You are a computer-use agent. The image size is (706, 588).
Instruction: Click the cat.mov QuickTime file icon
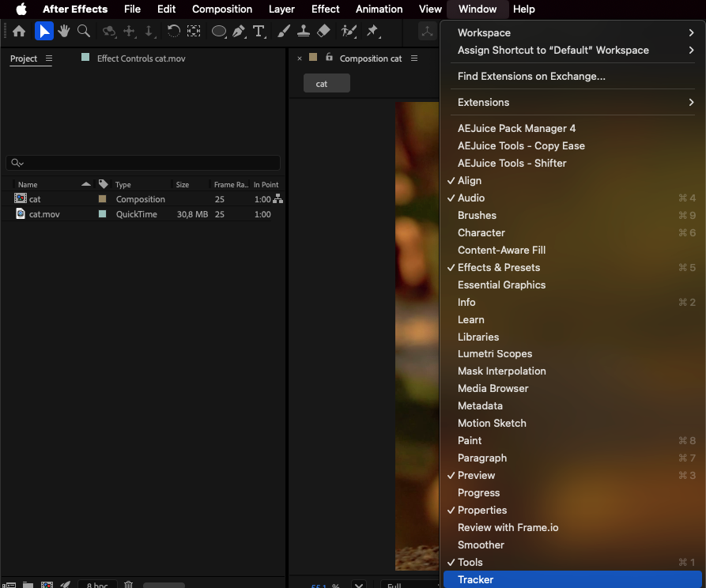pos(21,213)
